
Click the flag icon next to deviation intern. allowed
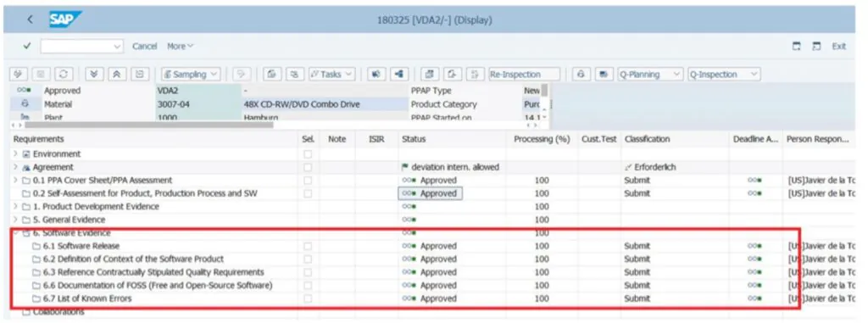pos(406,167)
